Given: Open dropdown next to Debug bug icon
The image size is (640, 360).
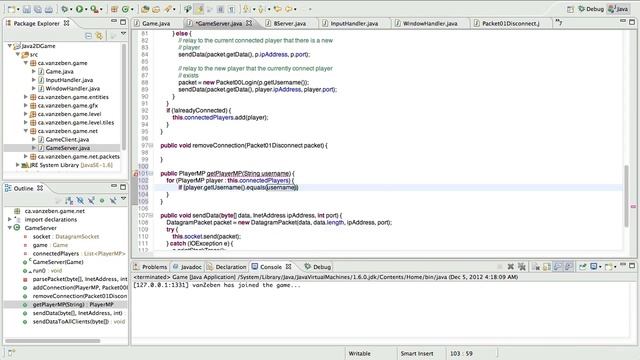Looking at the screenshot, I should pos(71,9).
